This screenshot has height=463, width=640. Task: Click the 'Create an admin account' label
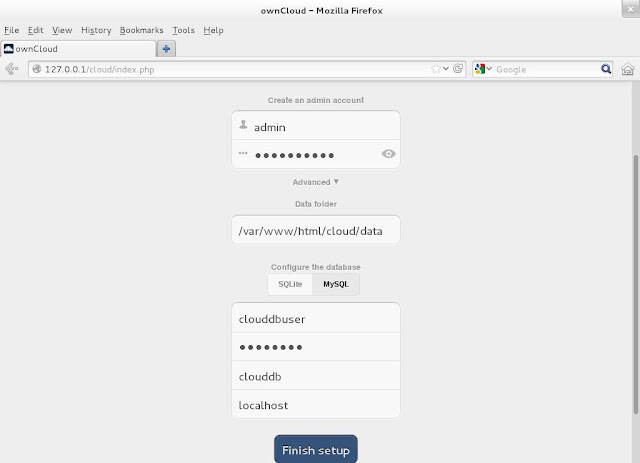(316, 100)
